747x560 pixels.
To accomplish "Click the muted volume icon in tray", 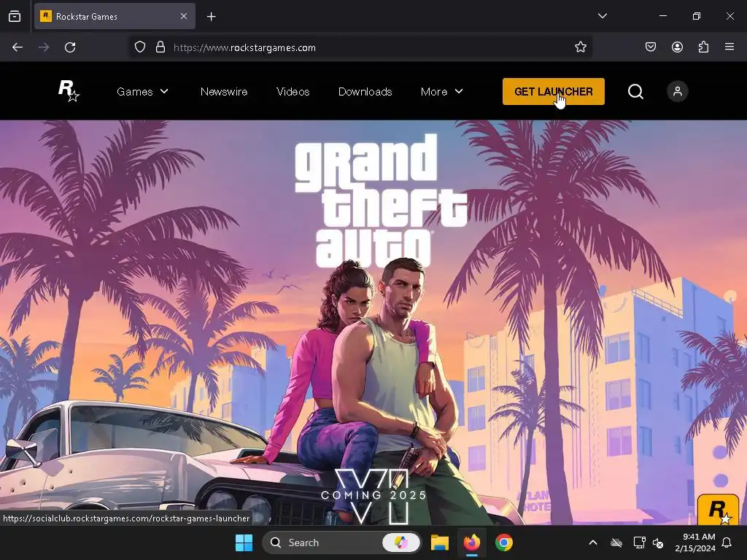I will pyautogui.click(x=658, y=542).
